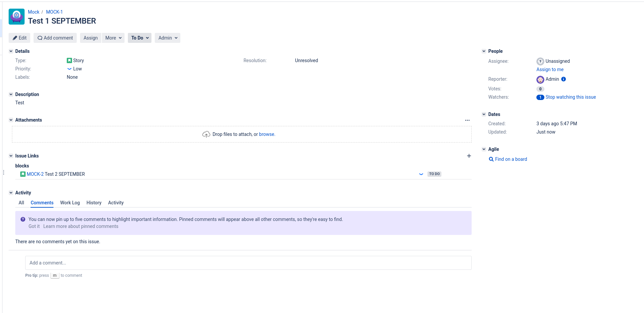This screenshot has width=644, height=313.
Task: Toggle watching via Stop watching this issue
Action: [570, 97]
